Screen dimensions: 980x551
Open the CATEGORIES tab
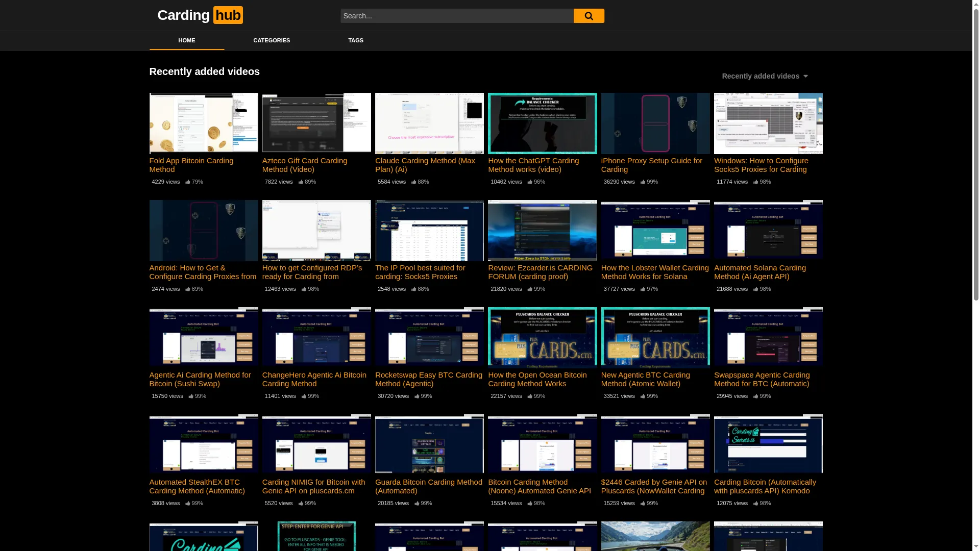pyautogui.click(x=272, y=40)
